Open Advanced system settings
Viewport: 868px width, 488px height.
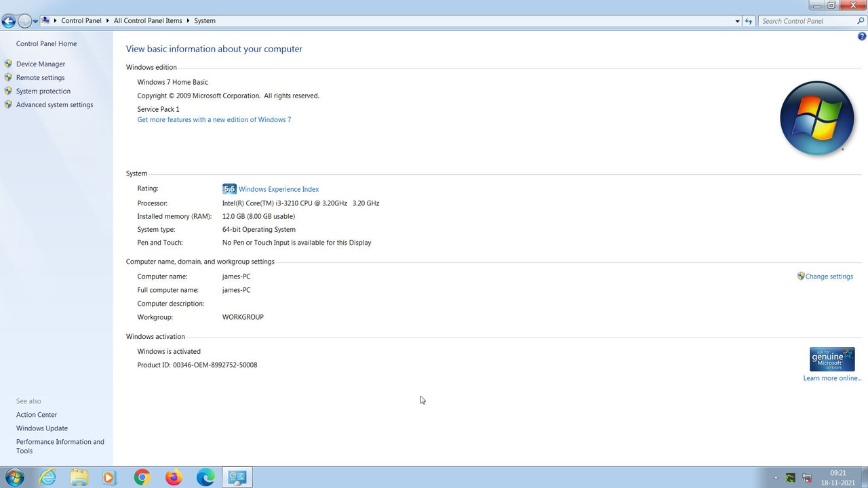[55, 105]
